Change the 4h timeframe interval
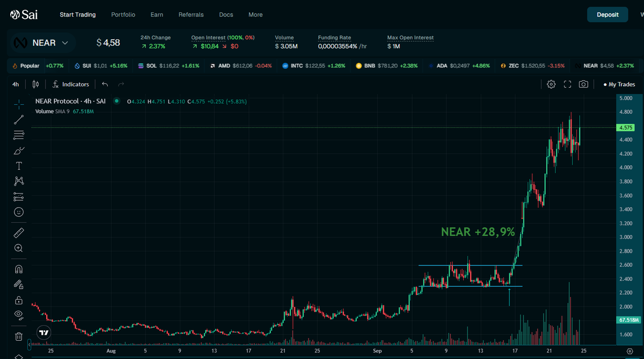 (16, 84)
